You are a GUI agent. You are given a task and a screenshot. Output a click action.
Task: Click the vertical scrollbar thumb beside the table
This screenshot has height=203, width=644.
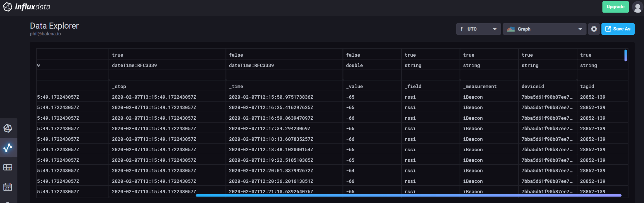pyautogui.click(x=625, y=55)
